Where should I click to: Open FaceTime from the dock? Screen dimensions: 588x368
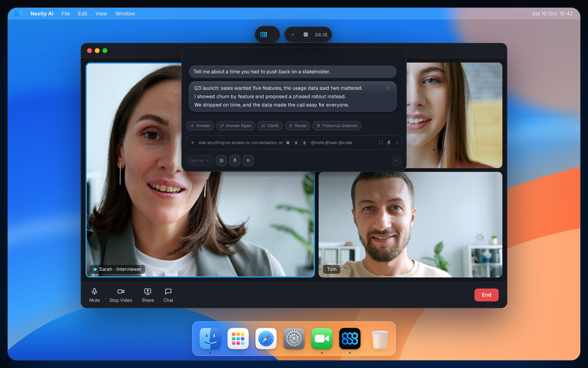[322, 339]
